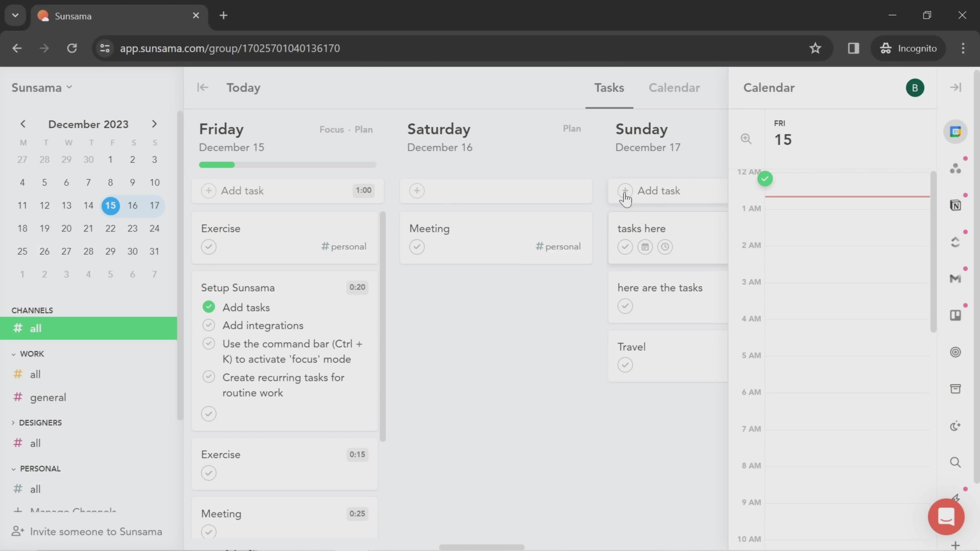The image size is (980, 551).
Task: Click the calendar icon on 'tasks here' card
Action: point(645,247)
